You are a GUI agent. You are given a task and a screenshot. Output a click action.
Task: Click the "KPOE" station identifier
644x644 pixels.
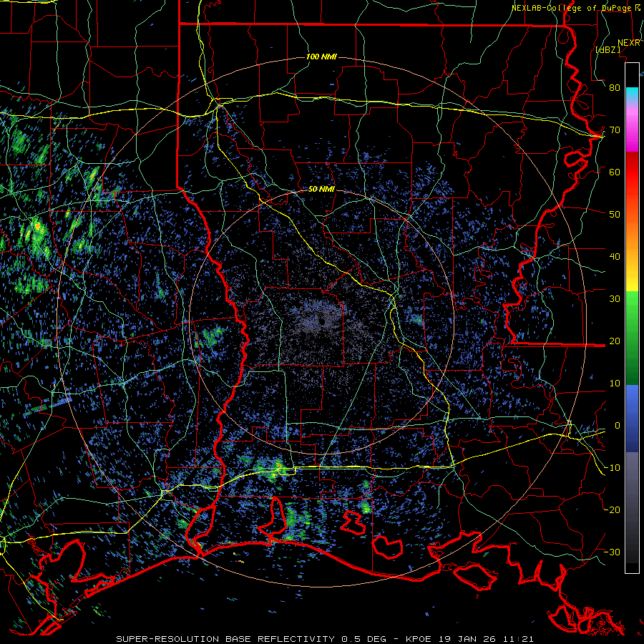(419, 639)
